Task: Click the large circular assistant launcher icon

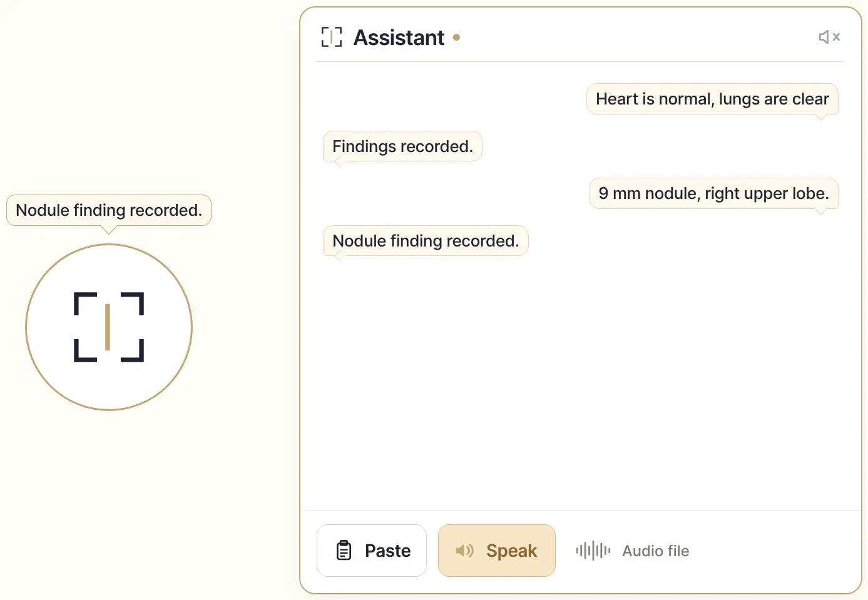Action: pos(109,327)
